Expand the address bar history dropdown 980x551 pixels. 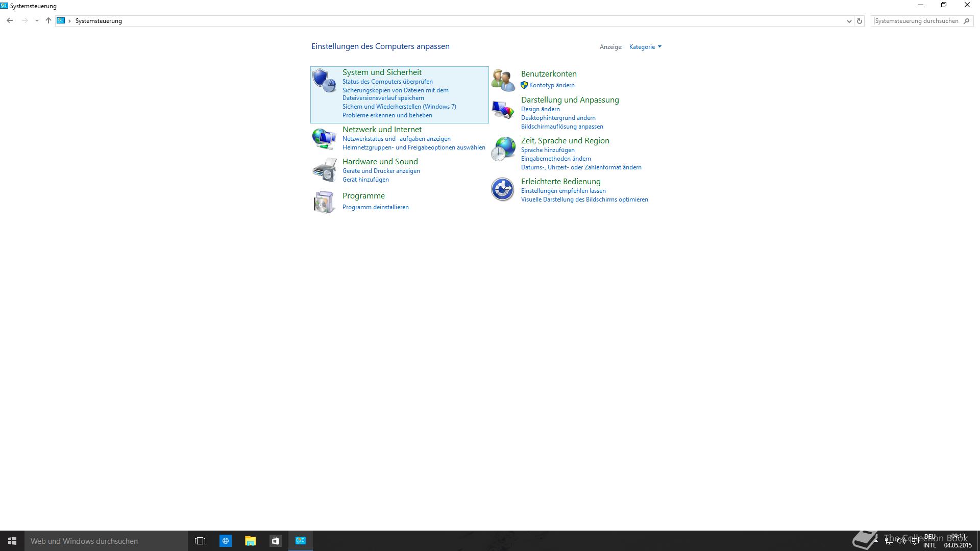click(849, 21)
